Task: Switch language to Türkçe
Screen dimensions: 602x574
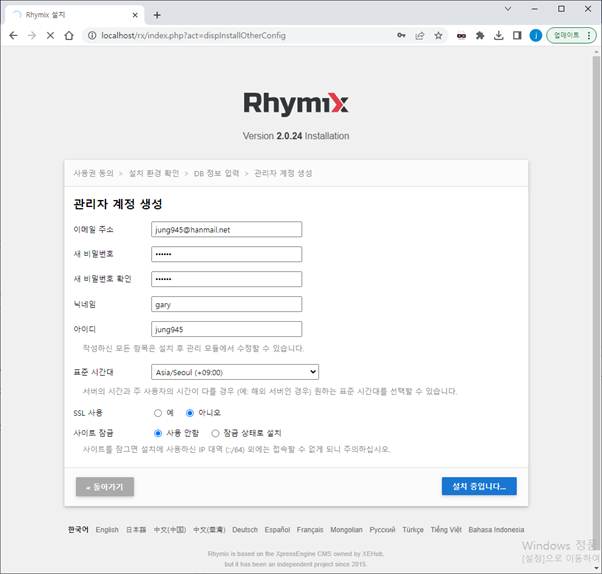Action: tap(413, 530)
